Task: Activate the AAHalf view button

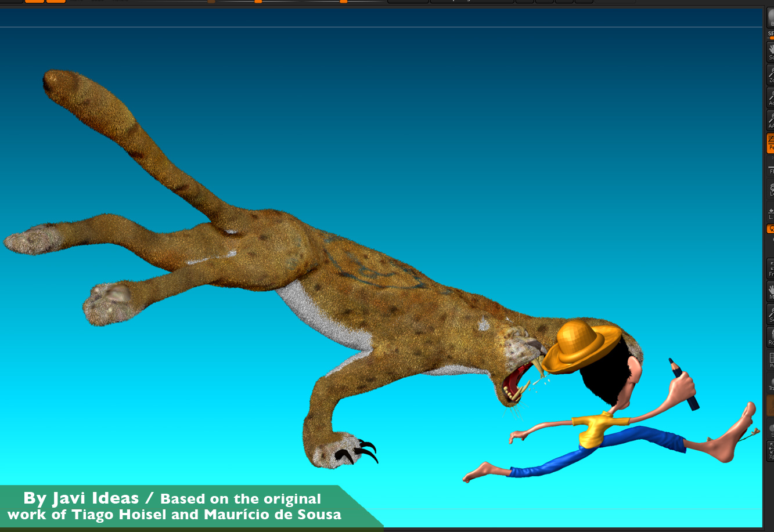Action: (771, 120)
